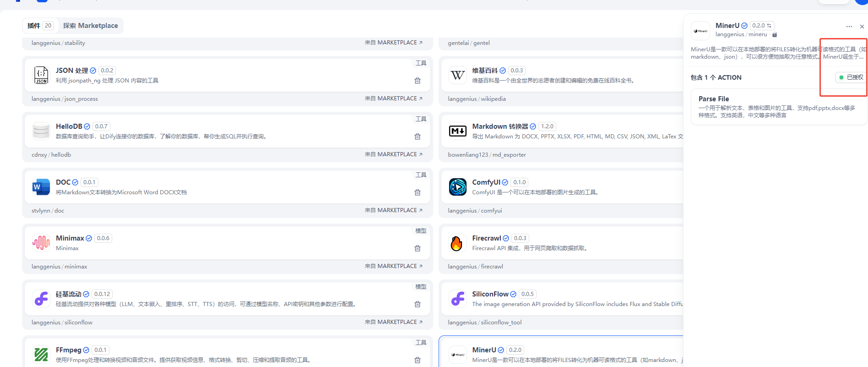This screenshot has height=367, width=868.
Task: Click the Minimax waveform icon
Action: click(41, 243)
